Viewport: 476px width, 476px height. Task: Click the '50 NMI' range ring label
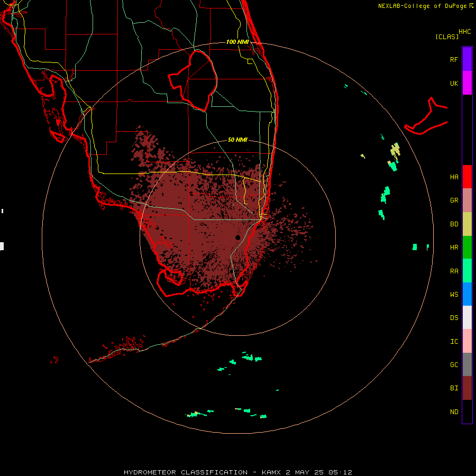coord(237,140)
